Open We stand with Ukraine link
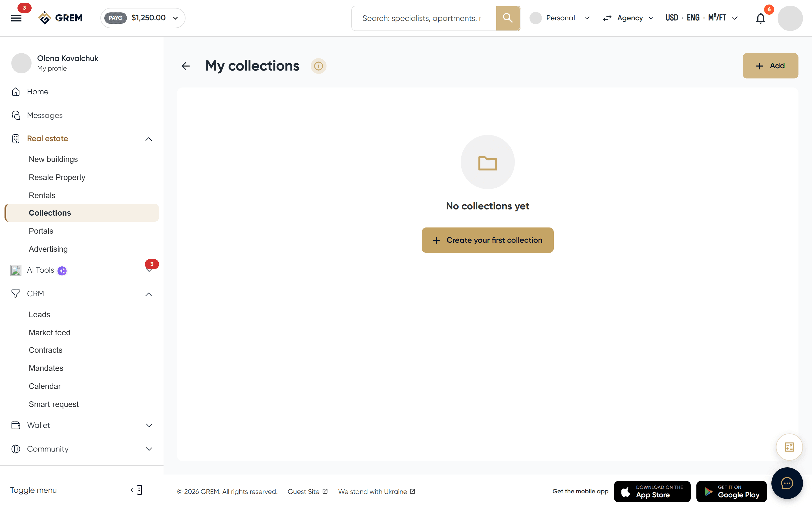This screenshot has height=508, width=812. click(376, 492)
